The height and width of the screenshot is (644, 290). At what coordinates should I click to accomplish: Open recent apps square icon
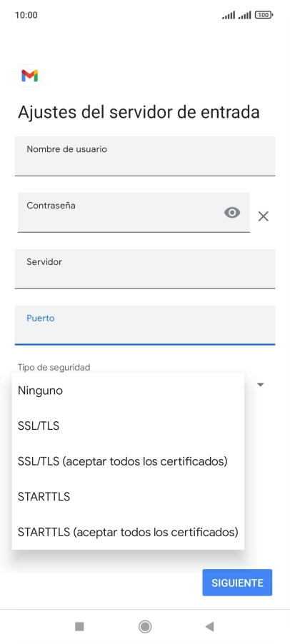79,626
